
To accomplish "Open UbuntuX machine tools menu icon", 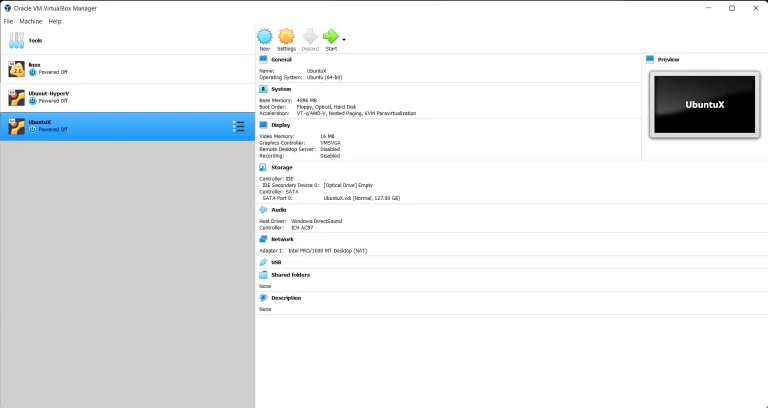I will click(x=238, y=126).
